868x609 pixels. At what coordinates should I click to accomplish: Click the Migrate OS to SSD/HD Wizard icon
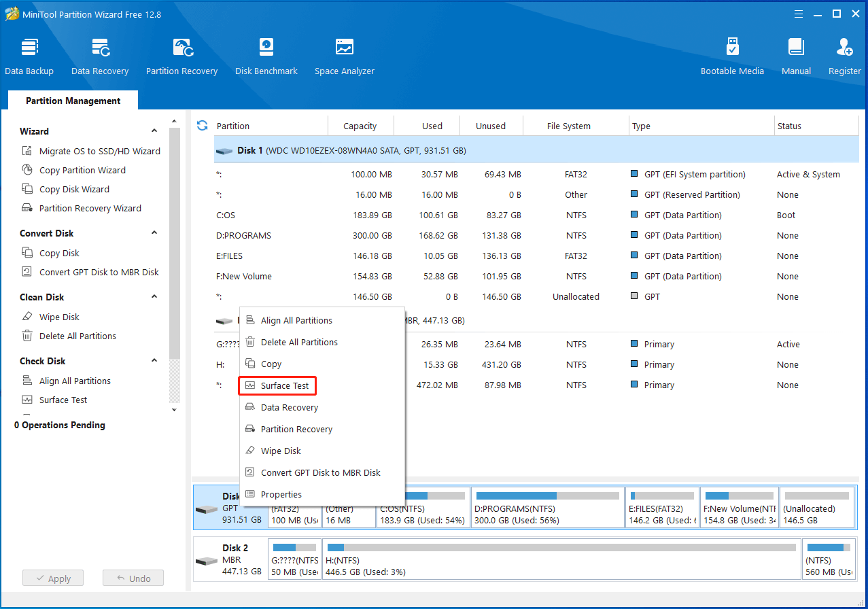(27, 151)
